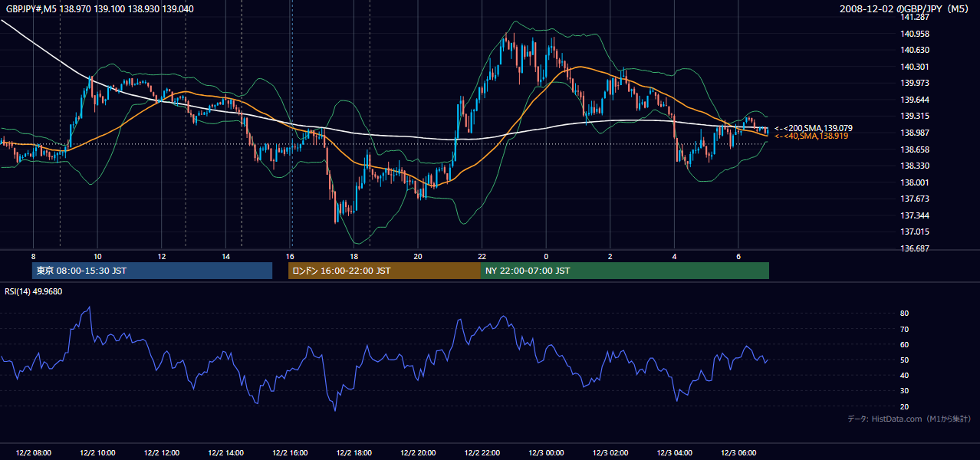Click the 200 SMA 139.079 line label
980x460 pixels.
(x=814, y=128)
